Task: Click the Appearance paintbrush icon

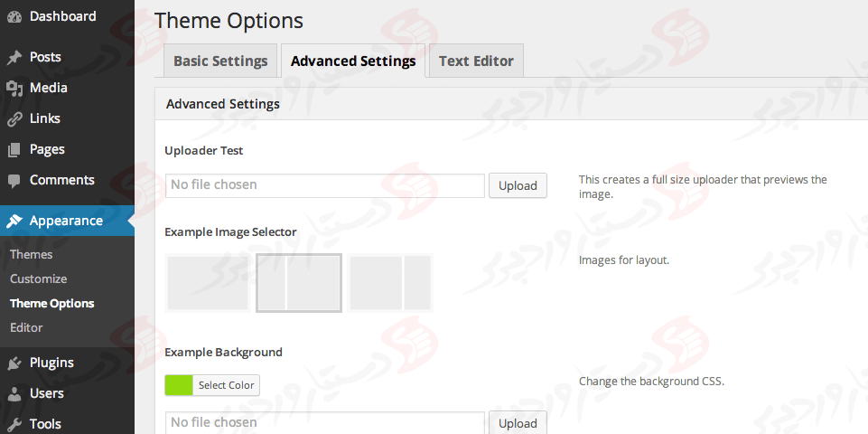Action: (14, 221)
